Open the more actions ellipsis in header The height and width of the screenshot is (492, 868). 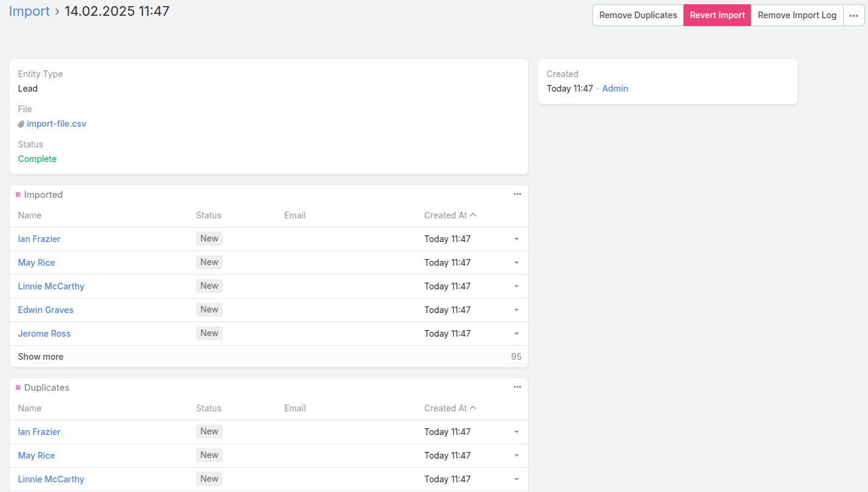click(853, 15)
